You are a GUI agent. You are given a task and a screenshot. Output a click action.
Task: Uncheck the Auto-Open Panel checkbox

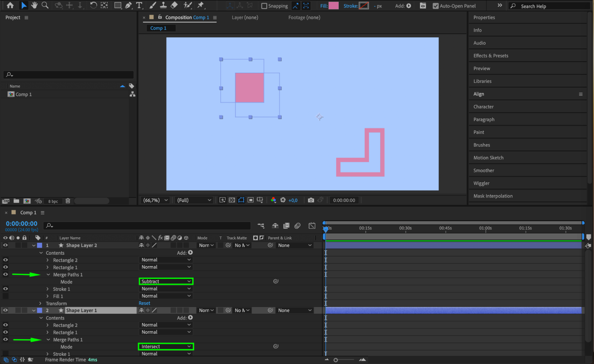(435, 6)
